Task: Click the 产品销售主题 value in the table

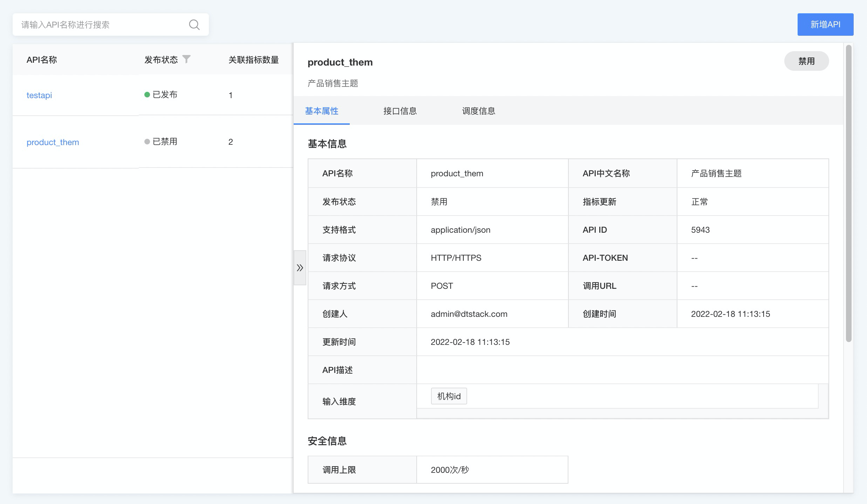Action: [716, 173]
